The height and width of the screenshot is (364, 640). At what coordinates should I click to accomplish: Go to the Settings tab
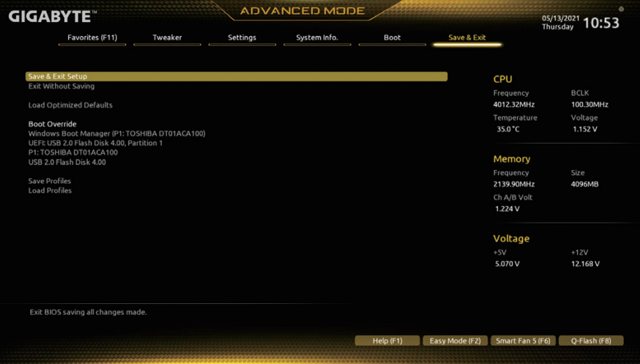click(242, 37)
